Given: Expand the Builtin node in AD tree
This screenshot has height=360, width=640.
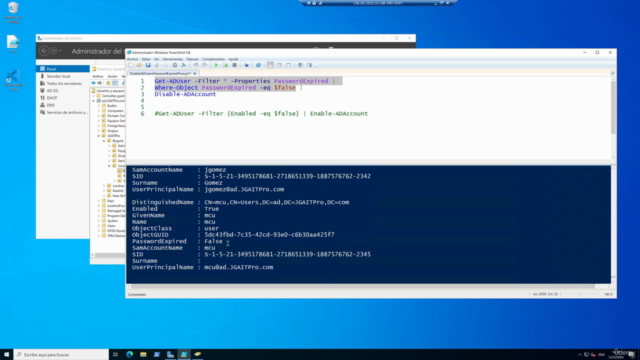Looking at the screenshot, I should point(99,106).
